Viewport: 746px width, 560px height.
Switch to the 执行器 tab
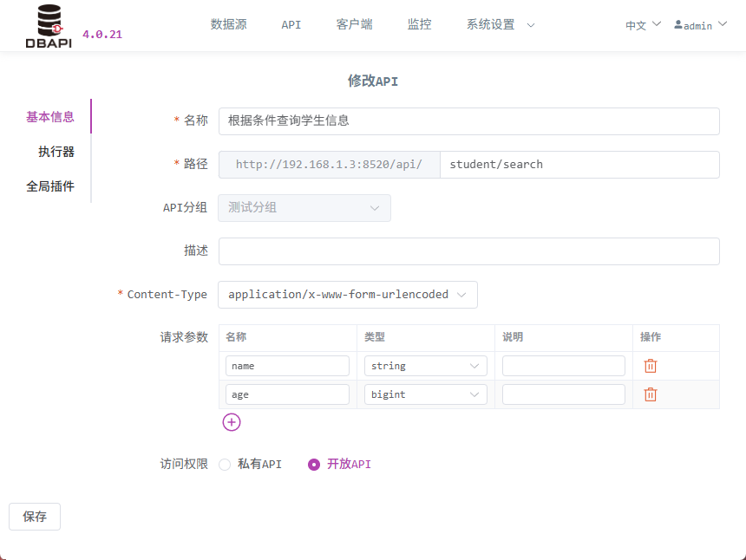coord(56,152)
